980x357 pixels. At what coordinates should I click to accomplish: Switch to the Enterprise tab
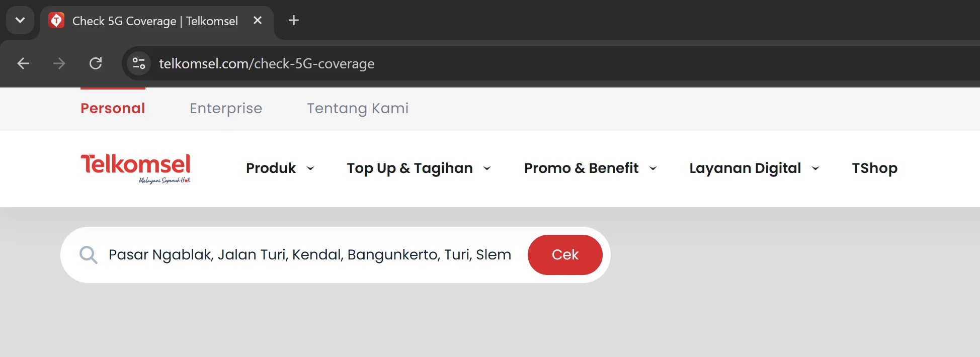(x=226, y=108)
